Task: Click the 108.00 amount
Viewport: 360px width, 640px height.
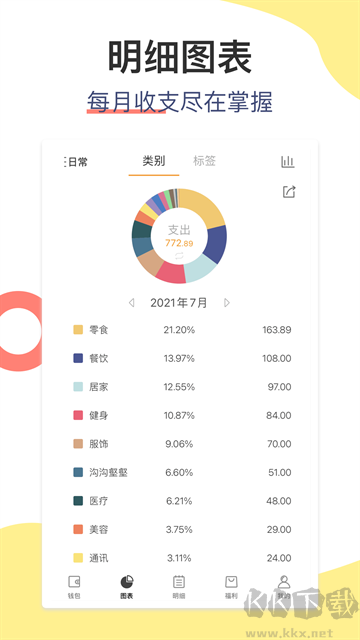Action: (x=277, y=358)
